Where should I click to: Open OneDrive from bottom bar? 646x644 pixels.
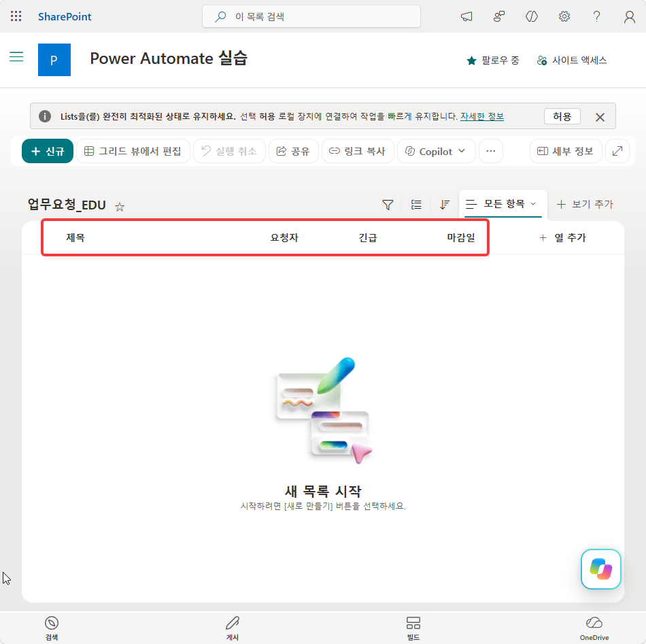[x=594, y=628]
